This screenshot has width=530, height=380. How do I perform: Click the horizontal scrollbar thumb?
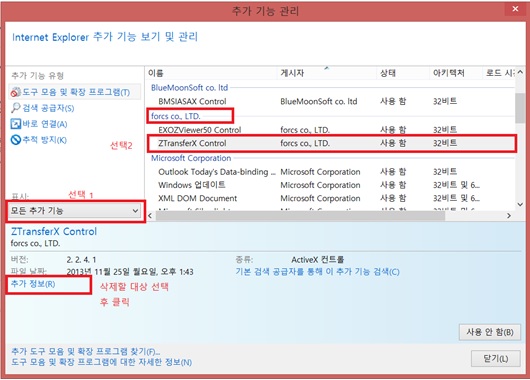(300, 216)
